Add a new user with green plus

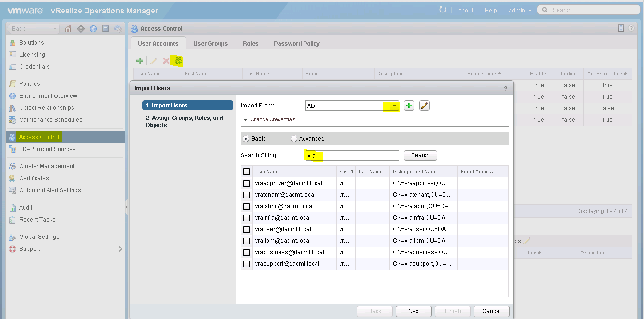point(140,61)
